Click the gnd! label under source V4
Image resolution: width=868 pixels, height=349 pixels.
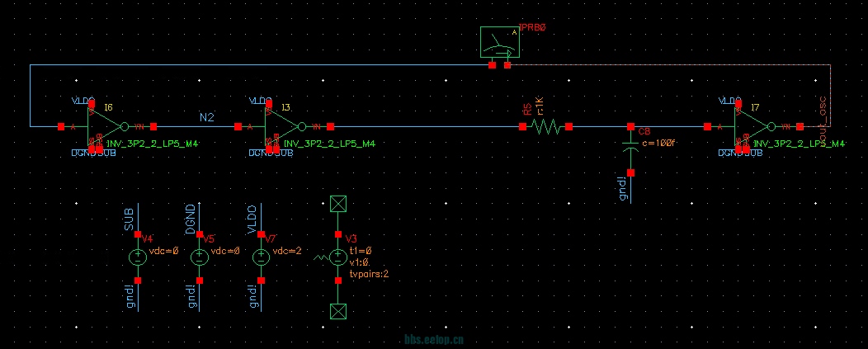(130, 296)
